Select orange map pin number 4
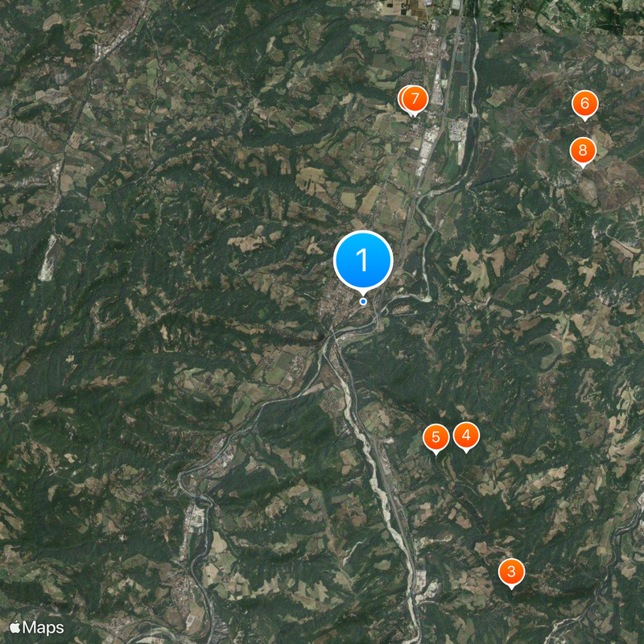The width and height of the screenshot is (644, 644). (x=466, y=436)
